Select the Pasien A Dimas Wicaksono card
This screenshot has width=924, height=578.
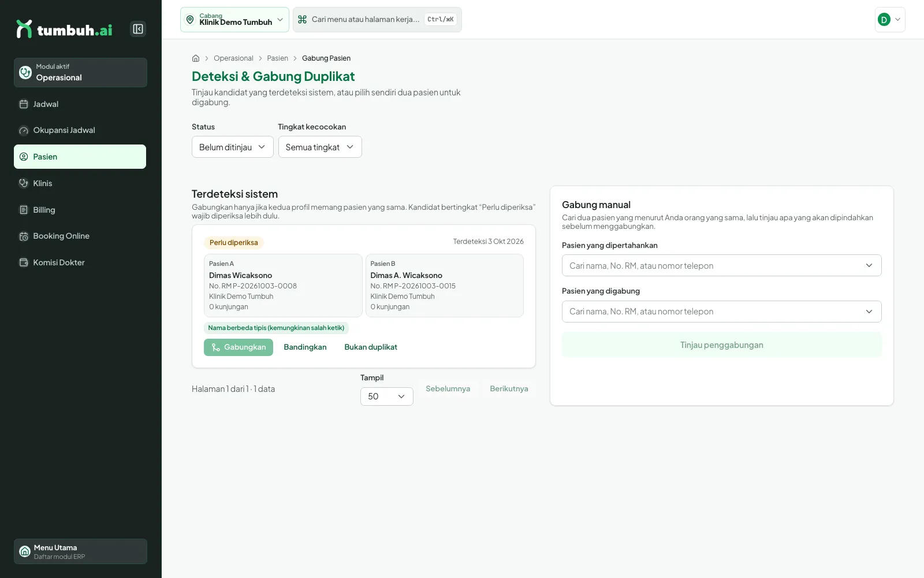point(283,286)
